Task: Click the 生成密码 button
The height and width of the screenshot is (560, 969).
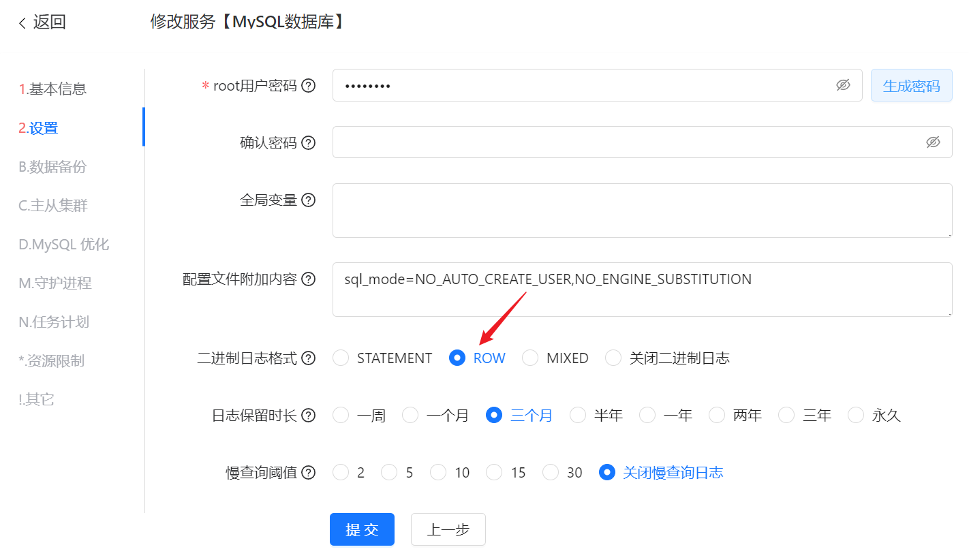Action: [x=911, y=86]
